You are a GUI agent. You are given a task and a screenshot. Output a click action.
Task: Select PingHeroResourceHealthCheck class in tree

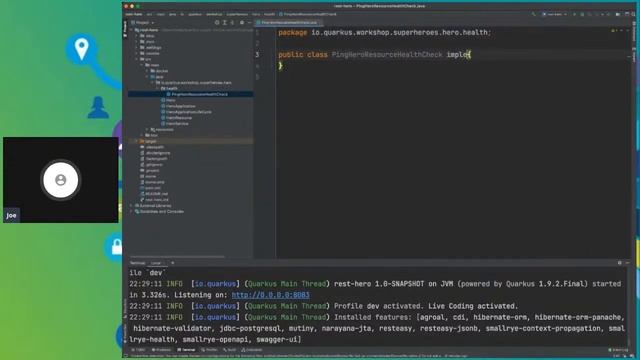[199, 94]
